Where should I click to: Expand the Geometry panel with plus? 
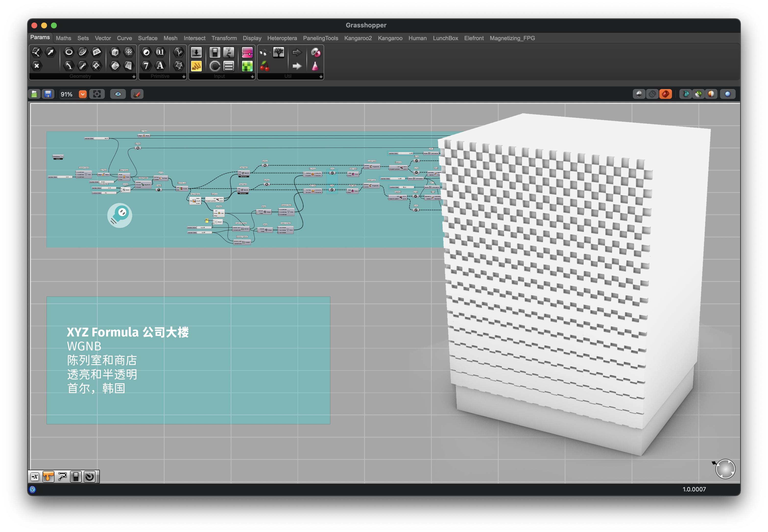pos(134,77)
